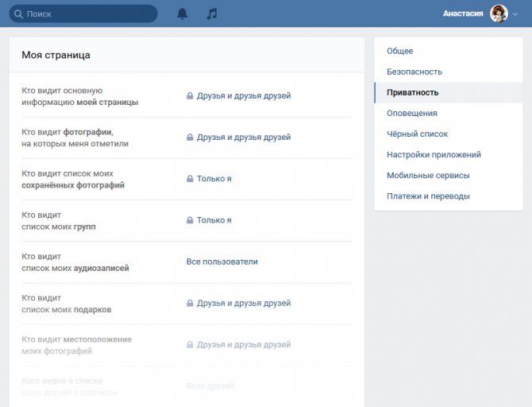Click the Моя страница section heading
The width and height of the screenshot is (532, 407).
pyautogui.click(x=56, y=55)
